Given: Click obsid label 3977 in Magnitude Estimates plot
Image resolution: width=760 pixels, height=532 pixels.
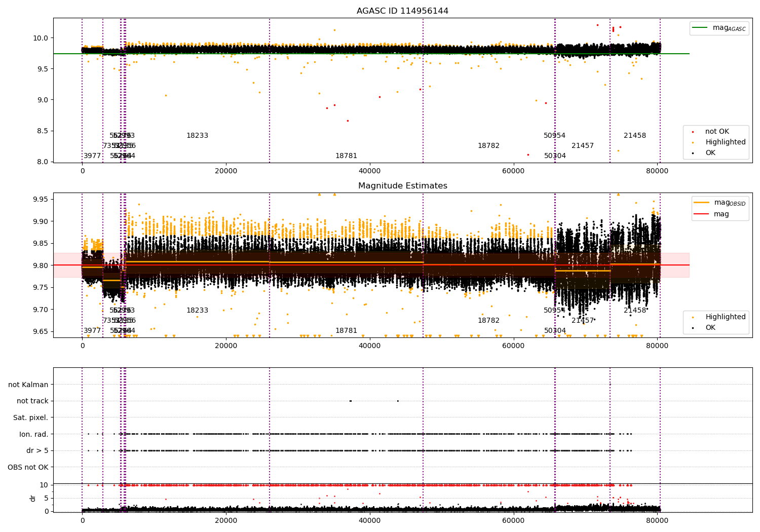Looking at the screenshot, I should click(92, 331).
